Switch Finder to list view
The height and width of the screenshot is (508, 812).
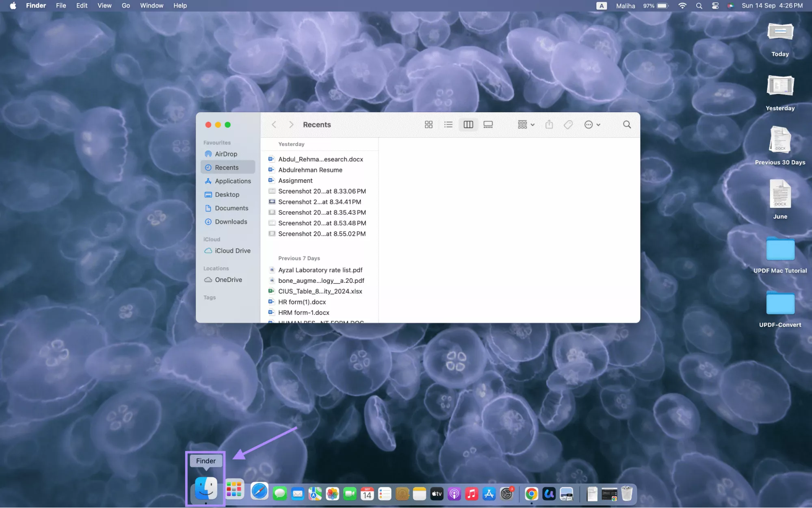[448, 124]
